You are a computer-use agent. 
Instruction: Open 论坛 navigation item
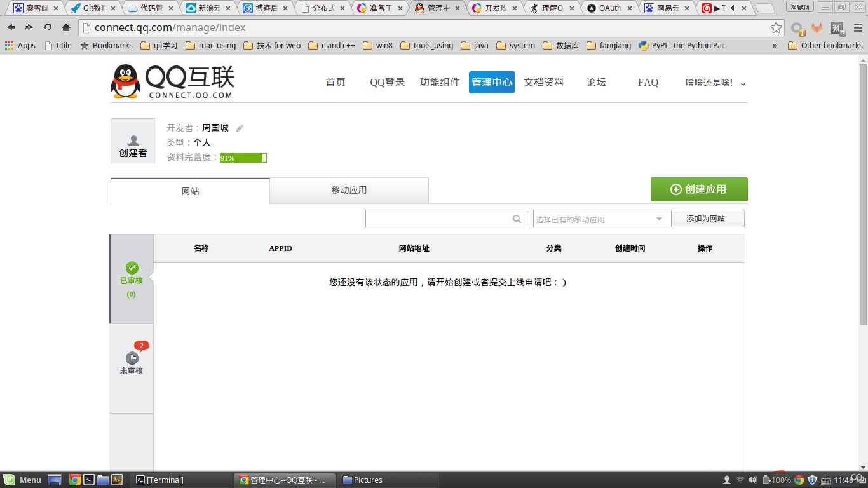(x=596, y=82)
